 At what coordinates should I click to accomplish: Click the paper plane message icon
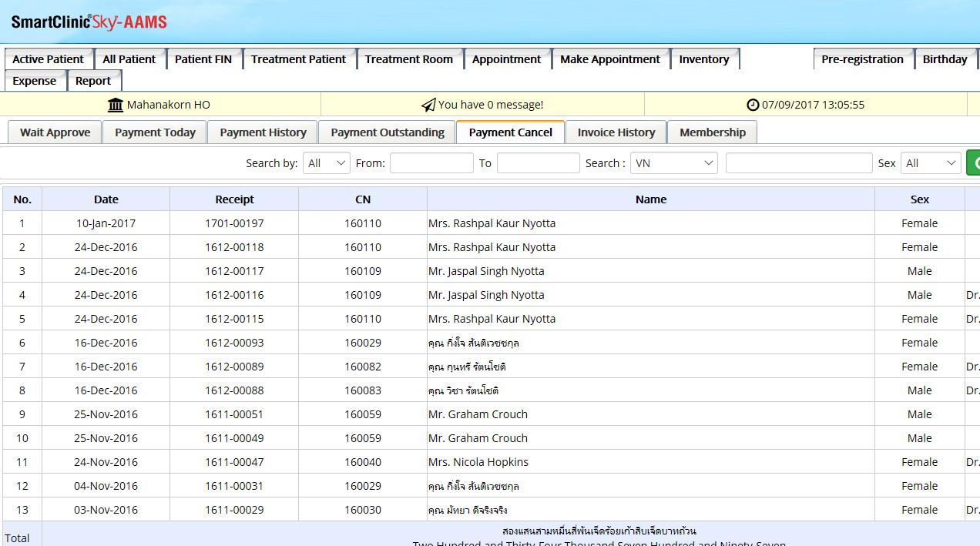(428, 105)
